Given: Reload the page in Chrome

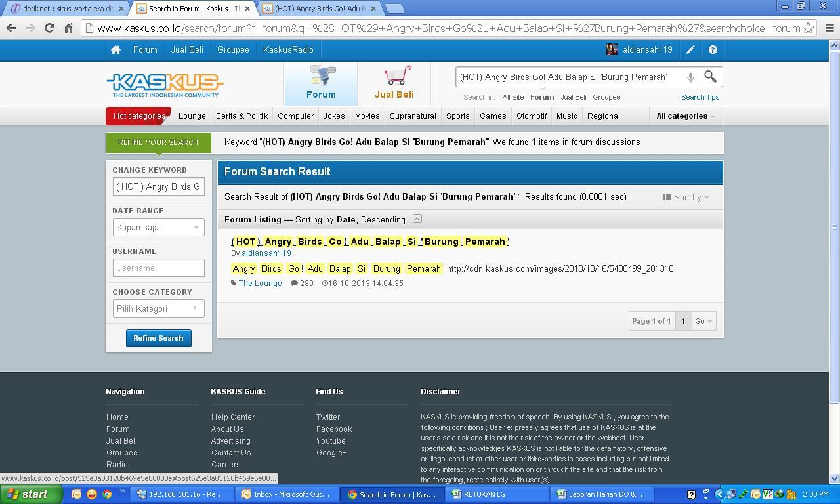Looking at the screenshot, I should 49,28.
